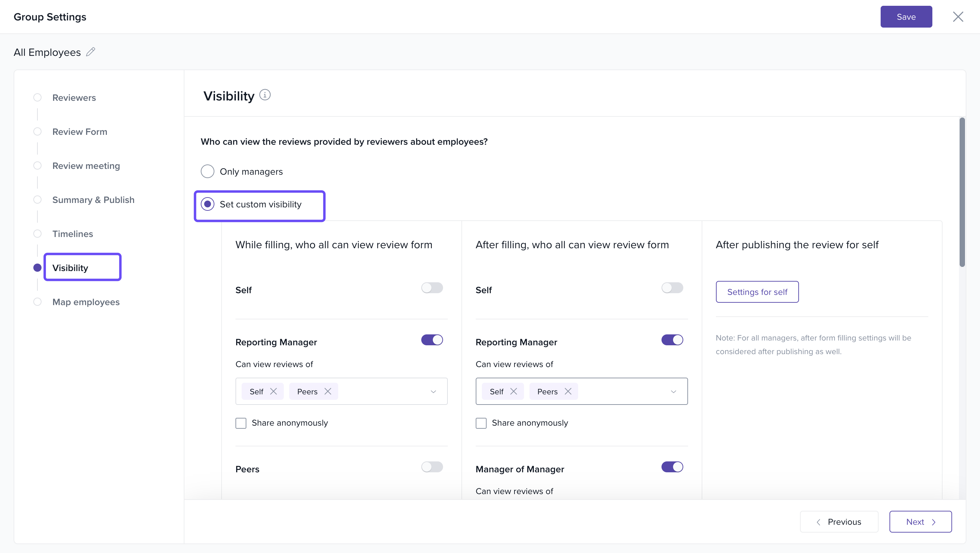Open Settings for self
Screen dimensions: 980x553
click(x=757, y=292)
